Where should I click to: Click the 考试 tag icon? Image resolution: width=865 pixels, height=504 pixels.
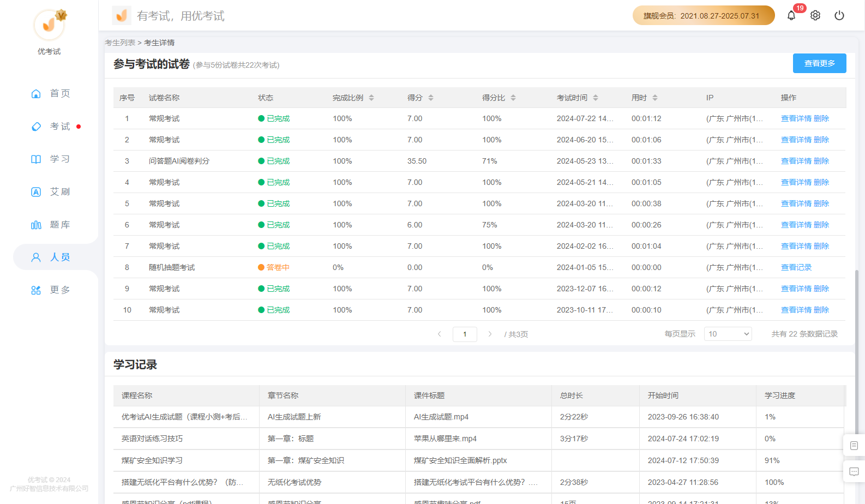pyautogui.click(x=36, y=127)
